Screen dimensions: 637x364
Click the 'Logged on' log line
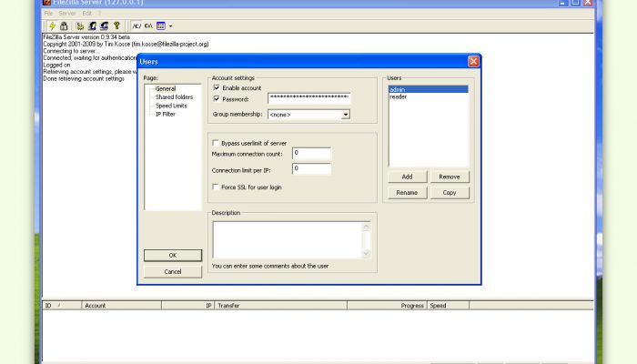click(56, 65)
